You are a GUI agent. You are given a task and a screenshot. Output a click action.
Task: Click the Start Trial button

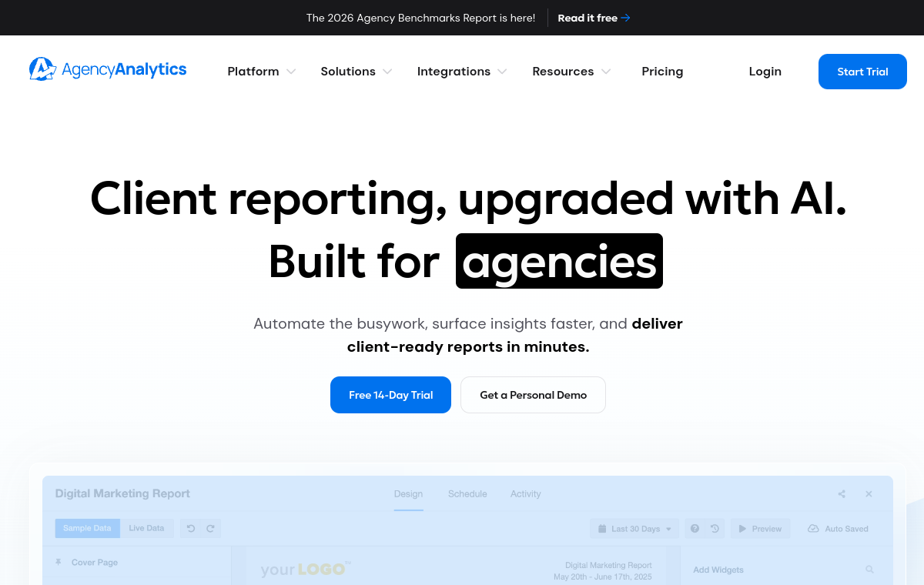pos(862,72)
